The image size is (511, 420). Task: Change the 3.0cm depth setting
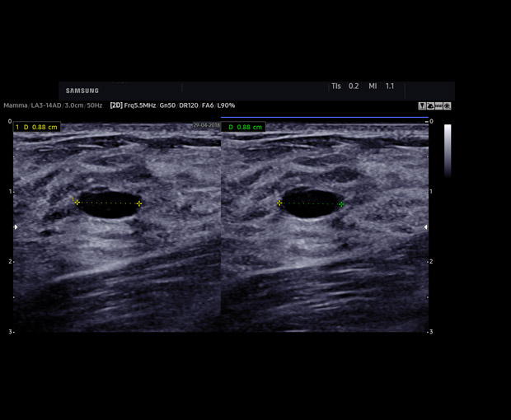[x=74, y=105]
